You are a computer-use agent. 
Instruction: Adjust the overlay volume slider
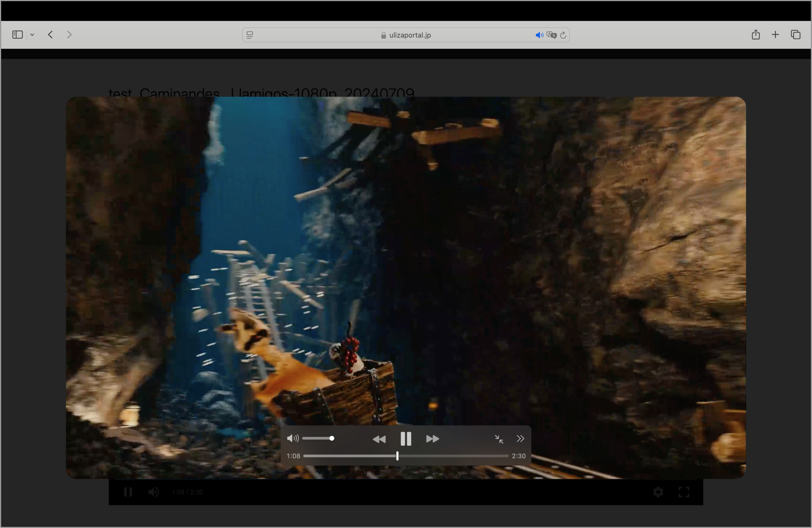(x=318, y=438)
